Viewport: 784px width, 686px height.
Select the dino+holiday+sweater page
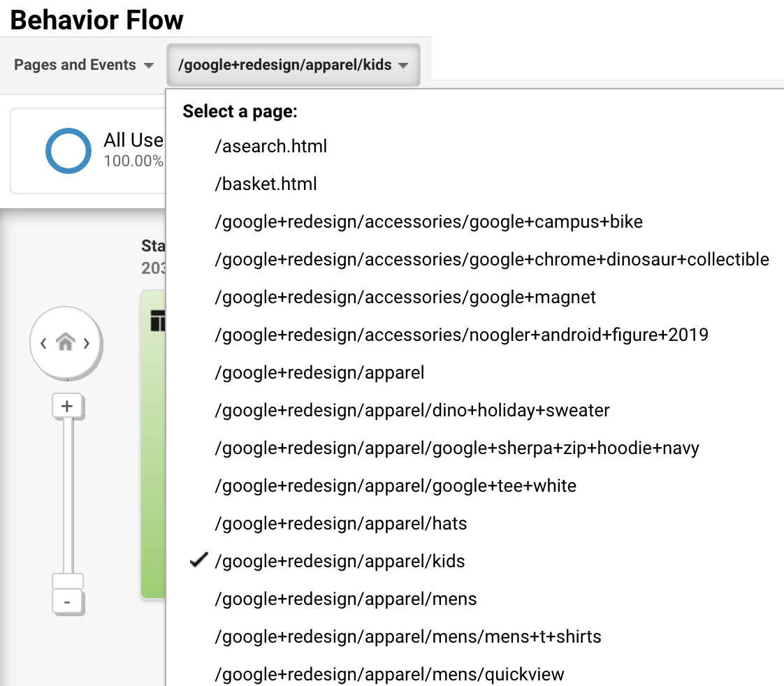412,411
